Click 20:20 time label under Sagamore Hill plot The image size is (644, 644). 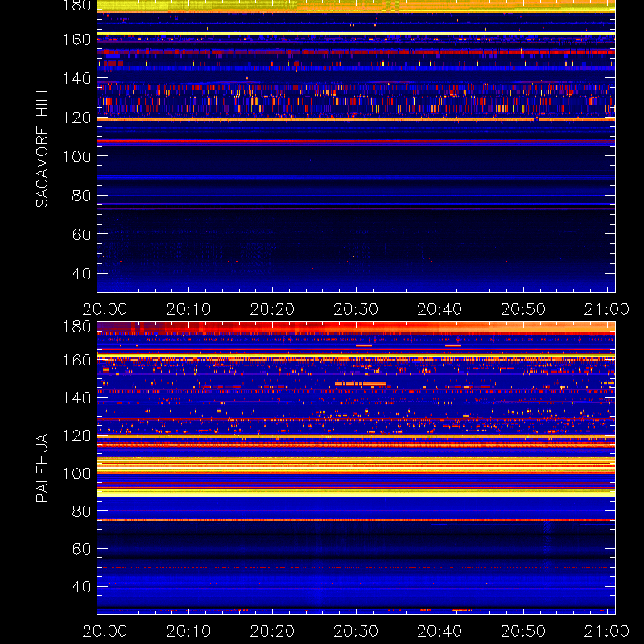[272, 309]
